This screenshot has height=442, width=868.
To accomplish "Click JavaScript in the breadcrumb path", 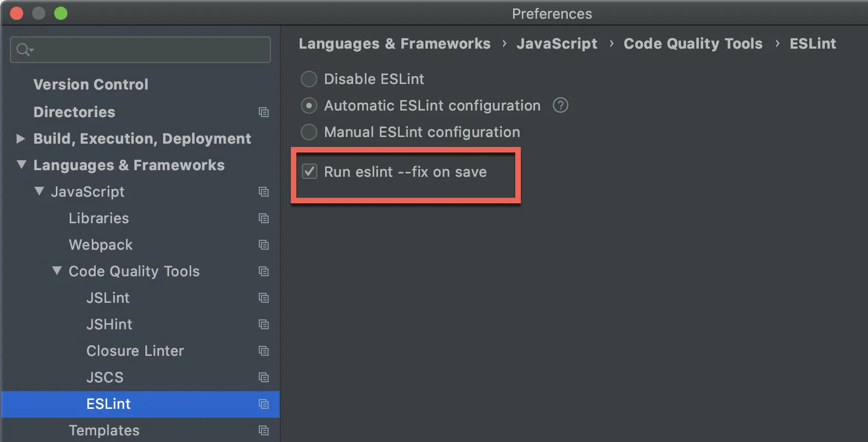I will 557,44.
